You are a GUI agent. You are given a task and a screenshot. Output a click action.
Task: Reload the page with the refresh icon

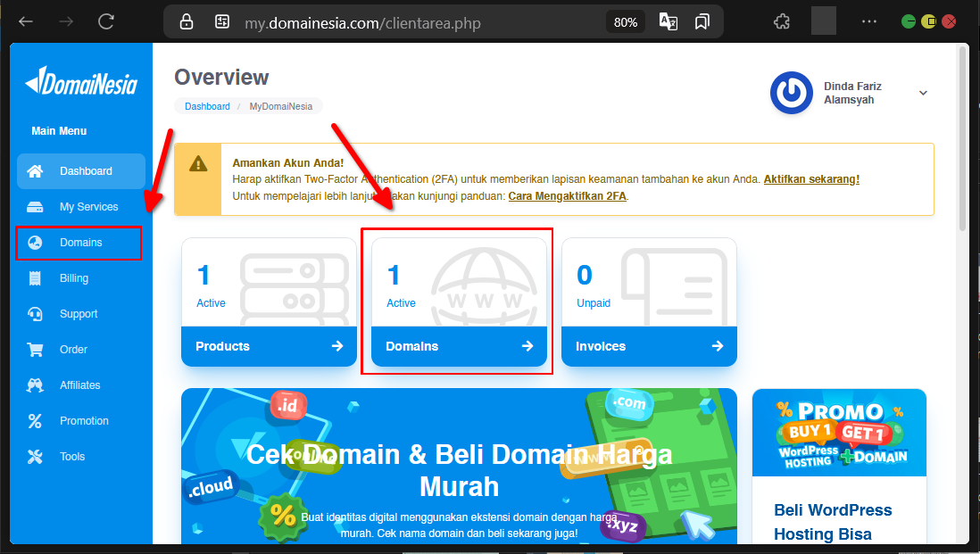[106, 22]
